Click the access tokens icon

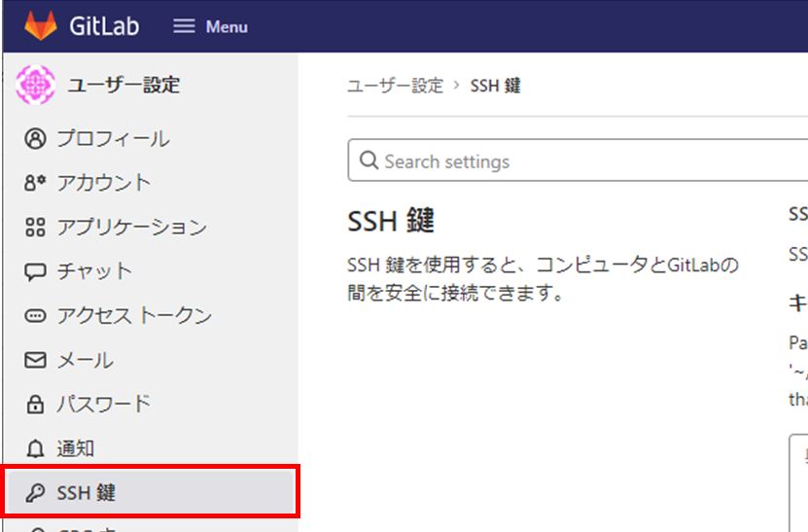pyautogui.click(x=35, y=315)
